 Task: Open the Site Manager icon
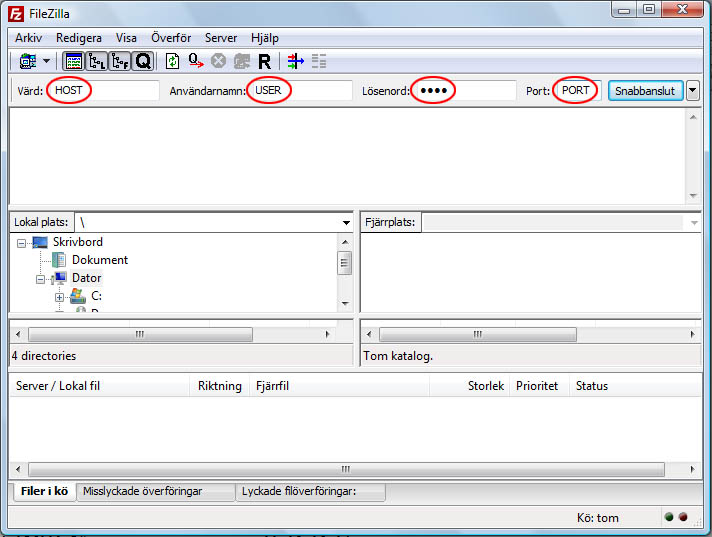[28, 61]
